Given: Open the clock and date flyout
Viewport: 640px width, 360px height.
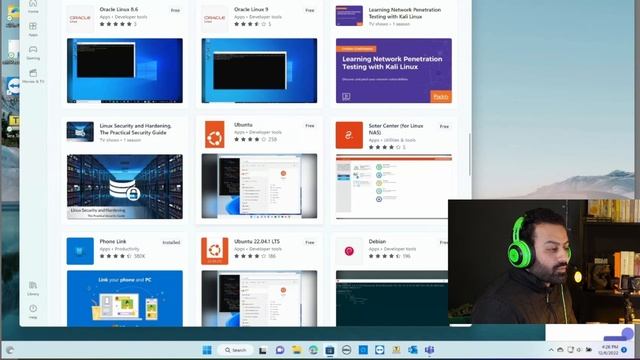Looking at the screenshot, I should (609, 350).
